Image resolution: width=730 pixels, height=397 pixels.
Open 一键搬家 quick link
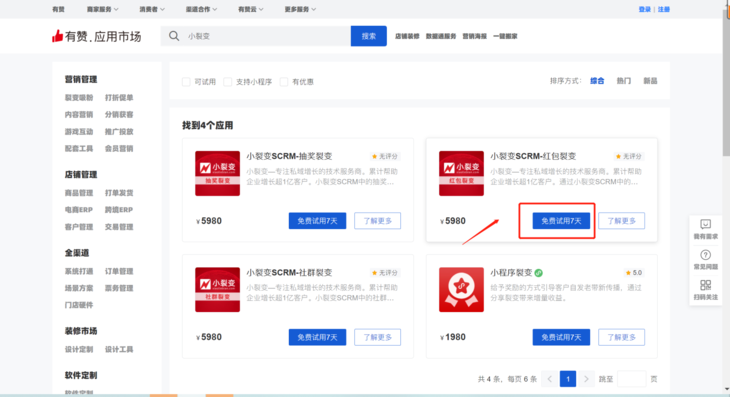coord(505,36)
